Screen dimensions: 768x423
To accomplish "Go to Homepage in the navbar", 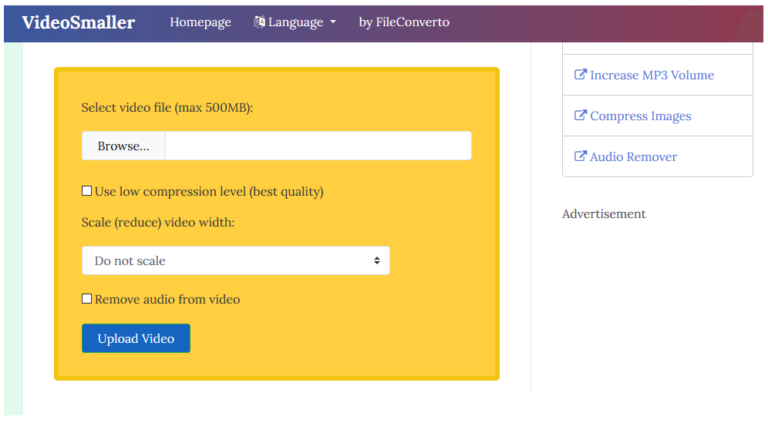I will click(200, 22).
